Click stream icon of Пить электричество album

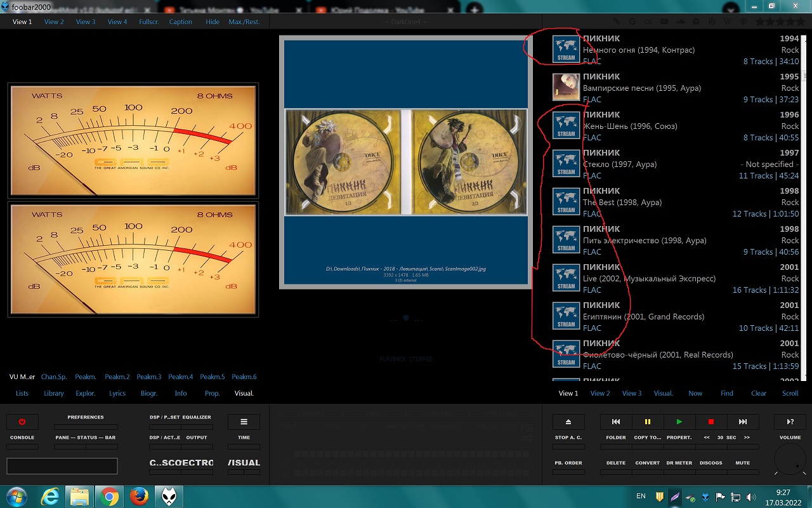point(566,239)
